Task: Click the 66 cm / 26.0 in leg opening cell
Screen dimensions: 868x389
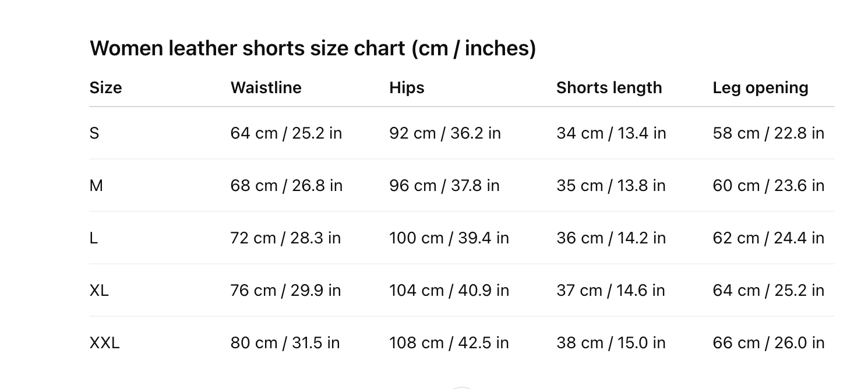Action: (x=768, y=342)
